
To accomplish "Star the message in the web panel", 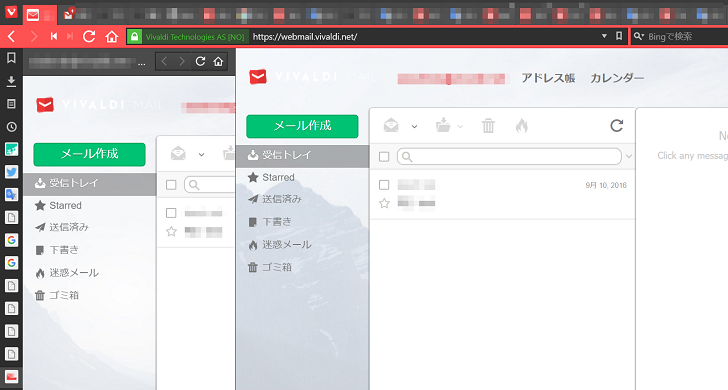I will (171, 231).
